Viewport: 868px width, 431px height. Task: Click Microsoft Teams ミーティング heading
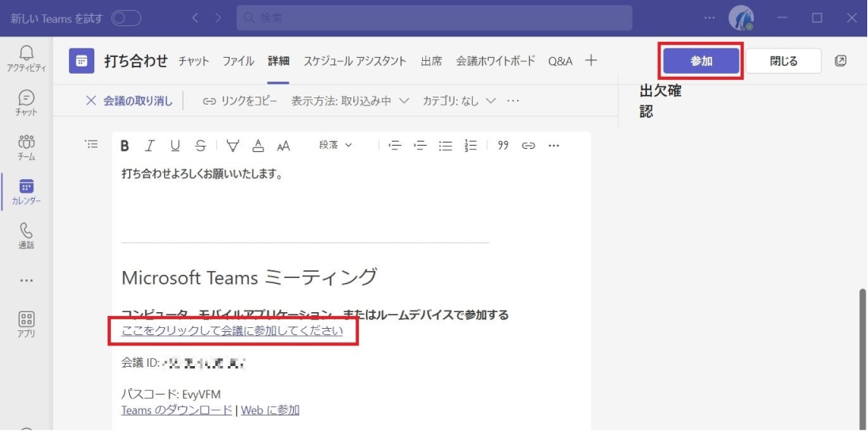249,277
